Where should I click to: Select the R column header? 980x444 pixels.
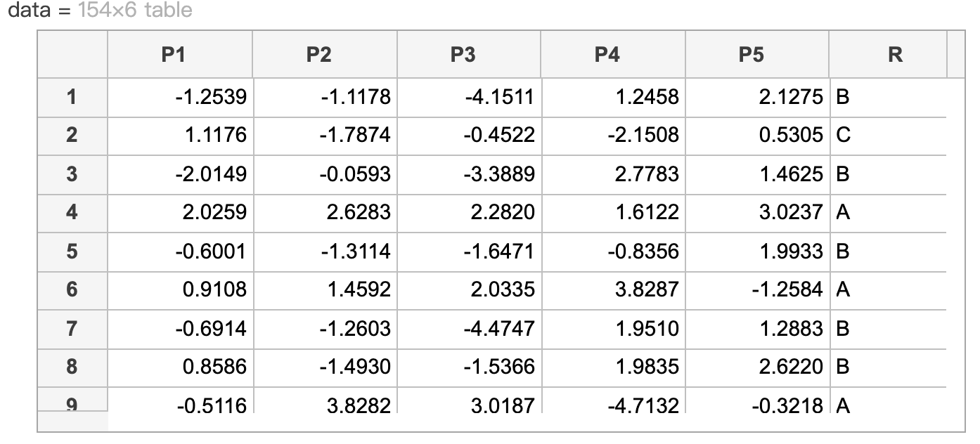pyautogui.click(x=888, y=54)
